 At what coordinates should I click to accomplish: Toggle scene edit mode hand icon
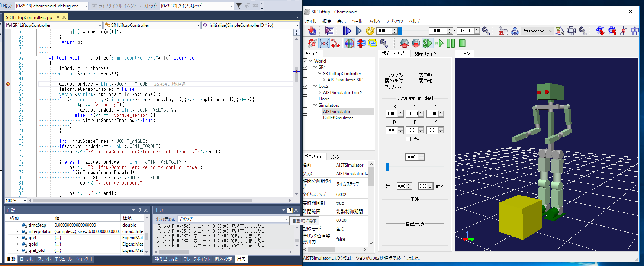[x=503, y=31]
